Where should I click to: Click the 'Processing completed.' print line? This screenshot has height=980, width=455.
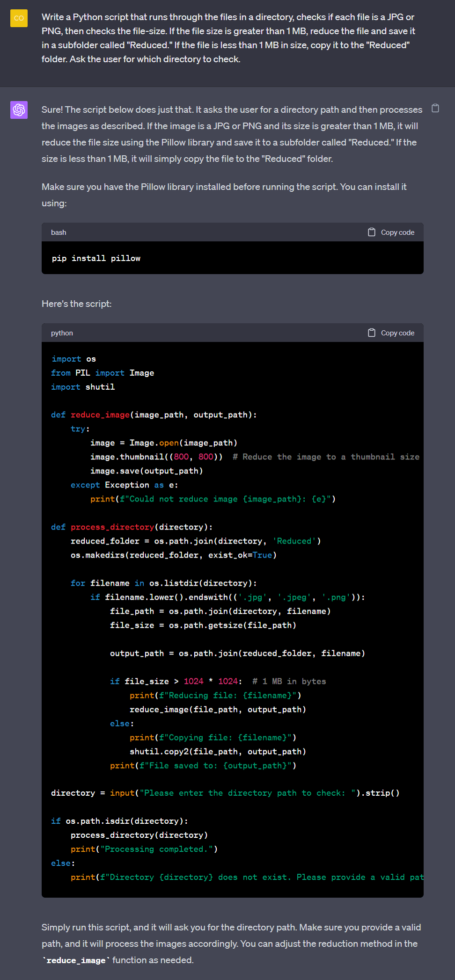pyautogui.click(x=144, y=849)
